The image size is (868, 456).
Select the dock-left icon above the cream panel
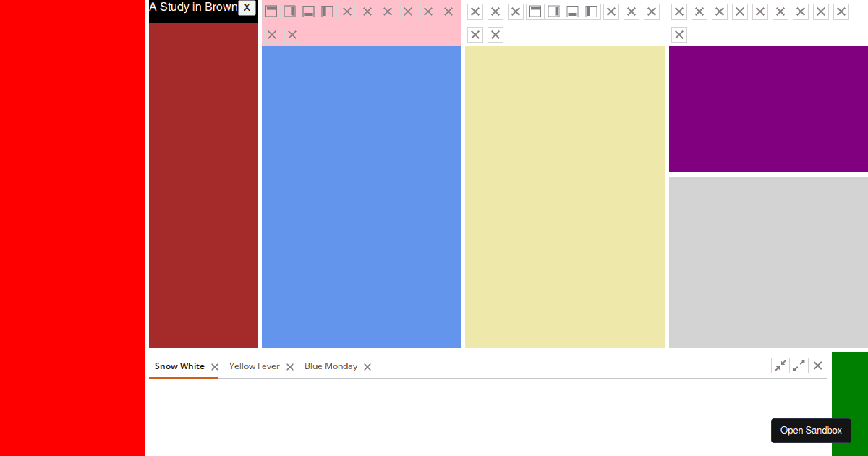(591, 11)
